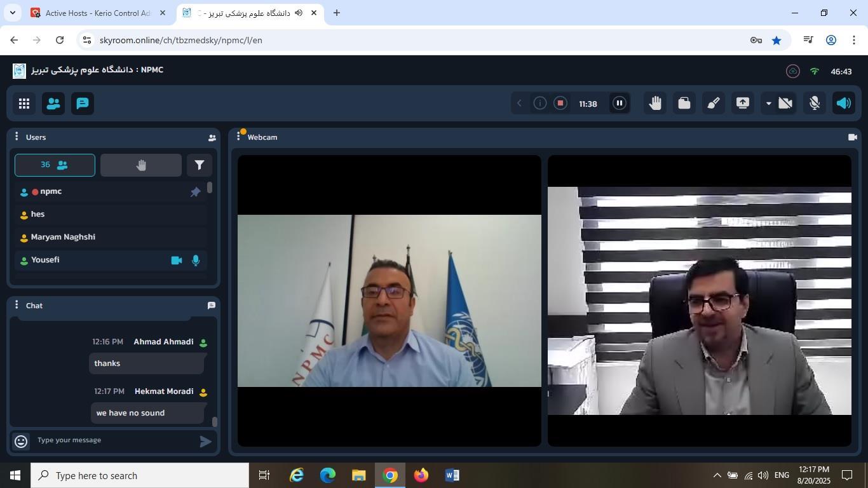Viewport: 868px width, 488px height.
Task: Toggle the webcam on or off
Action: pyautogui.click(x=785, y=104)
